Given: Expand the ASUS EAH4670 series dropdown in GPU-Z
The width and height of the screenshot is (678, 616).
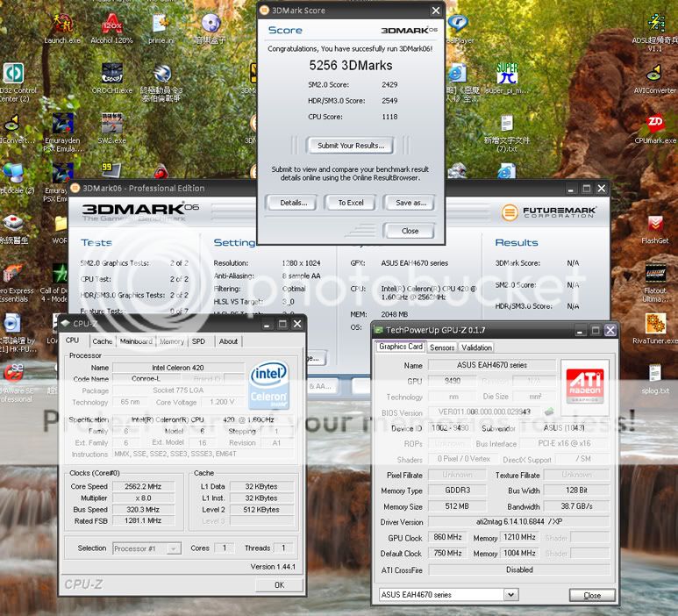Looking at the screenshot, I should tap(510, 594).
